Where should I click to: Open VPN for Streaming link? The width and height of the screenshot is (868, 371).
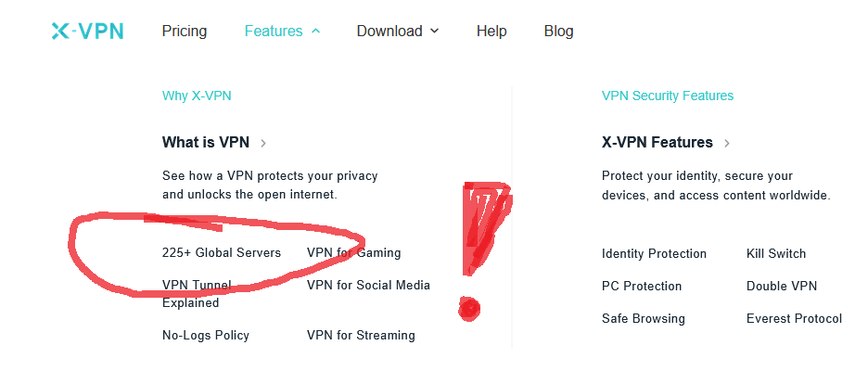tap(361, 336)
